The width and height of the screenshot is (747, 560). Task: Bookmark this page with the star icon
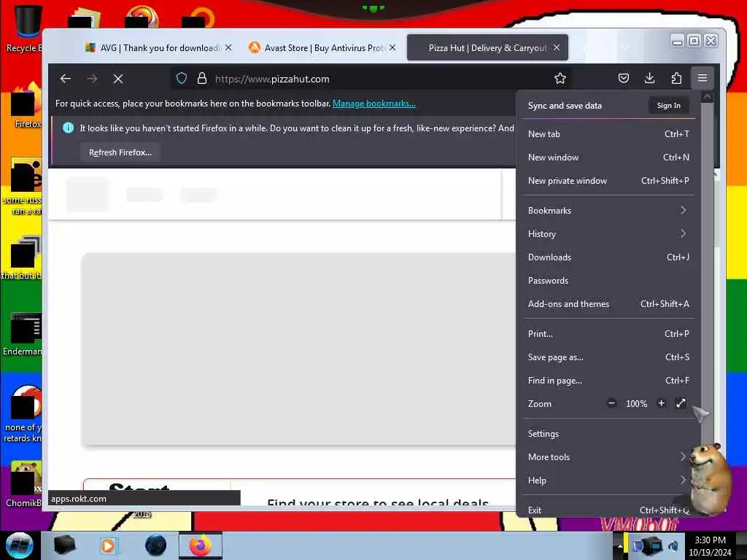(560, 79)
